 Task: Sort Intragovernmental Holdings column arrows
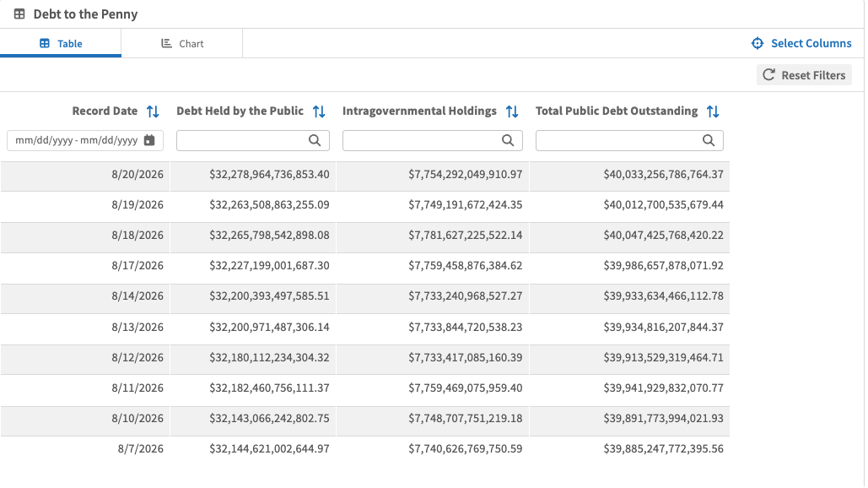[512, 111]
